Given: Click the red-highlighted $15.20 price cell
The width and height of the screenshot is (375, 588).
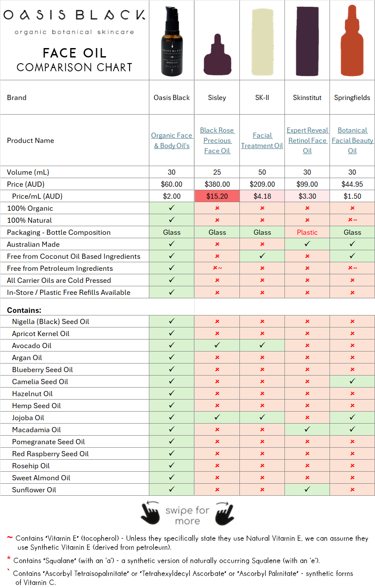Looking at the screenshot, I should tap(217, 196).
